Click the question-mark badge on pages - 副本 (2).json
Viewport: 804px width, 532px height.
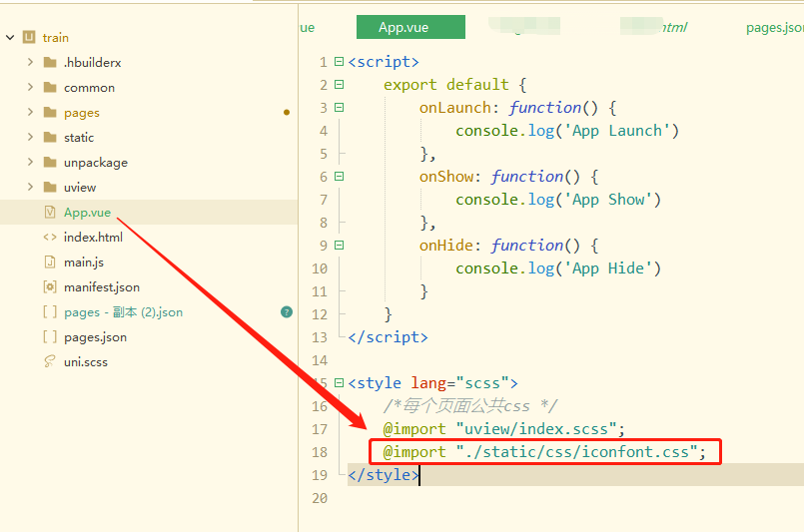(x=287, y=311)
